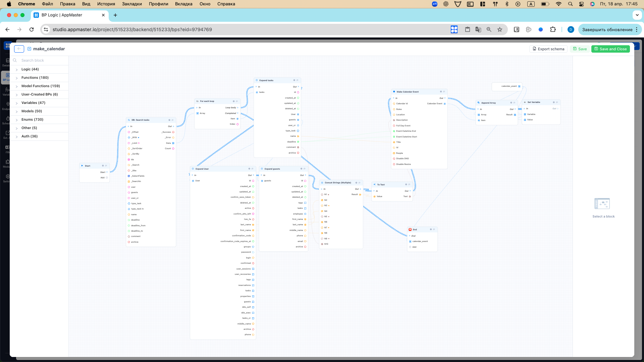Open the История menu
644x362 pixels.
tap(106, 4)
